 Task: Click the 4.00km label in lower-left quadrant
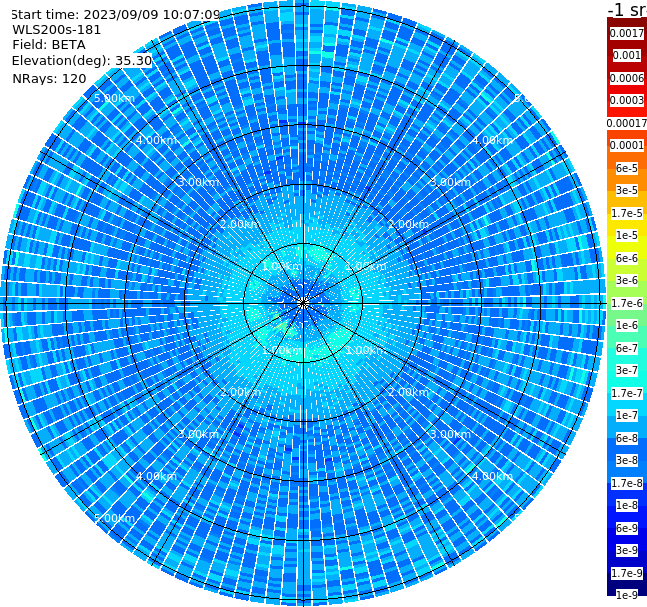[x=156, y=476]
